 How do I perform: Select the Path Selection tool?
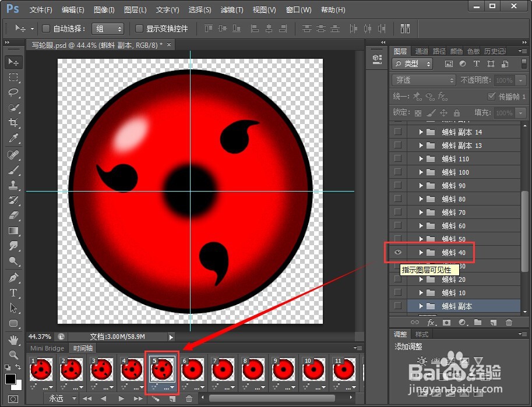coord(13,308)
